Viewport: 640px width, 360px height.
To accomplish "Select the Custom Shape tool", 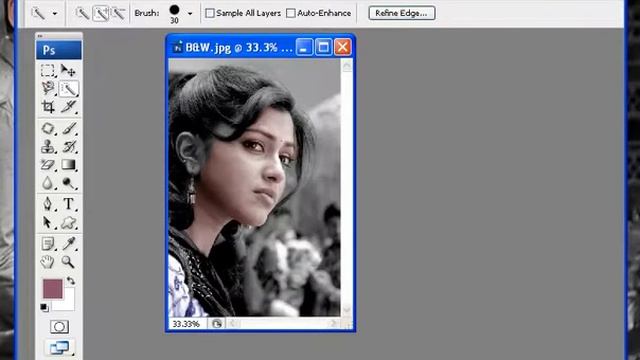I will [x=68, y=222].
